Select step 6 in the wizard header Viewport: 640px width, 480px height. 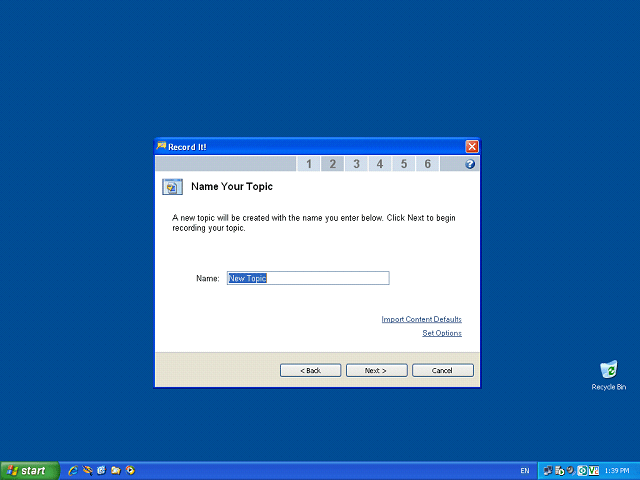coord(427,164)
